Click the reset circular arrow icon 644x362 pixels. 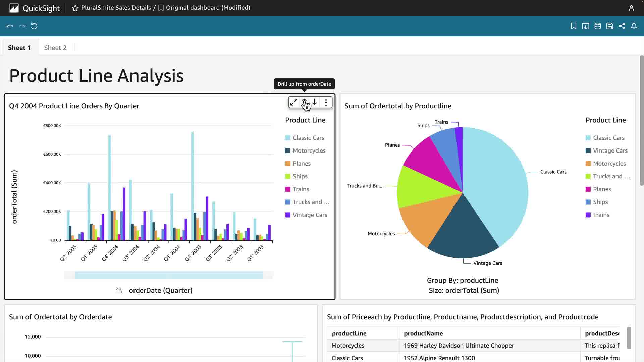pyautogui.click(x=34, y=26)
